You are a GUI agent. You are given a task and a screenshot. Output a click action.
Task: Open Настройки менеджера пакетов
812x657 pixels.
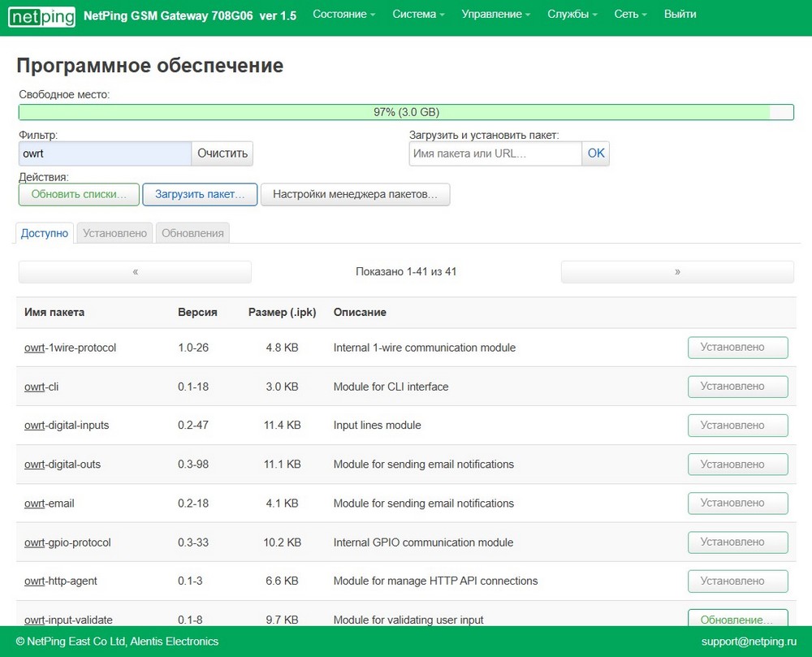click(x=355, y=195)
